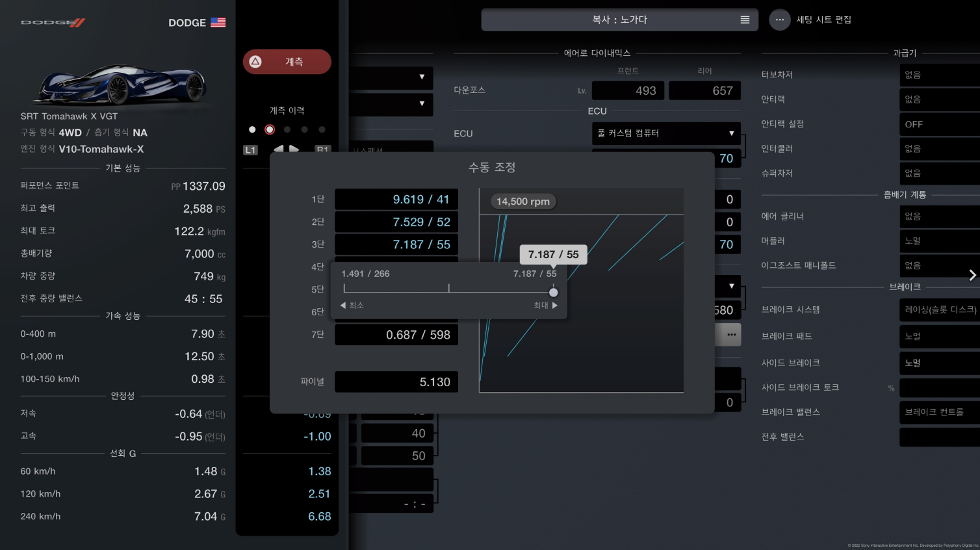Open the 복사 : 노가다 setting sheet selector
The image size is (980, 550).
tap(619, 20)
